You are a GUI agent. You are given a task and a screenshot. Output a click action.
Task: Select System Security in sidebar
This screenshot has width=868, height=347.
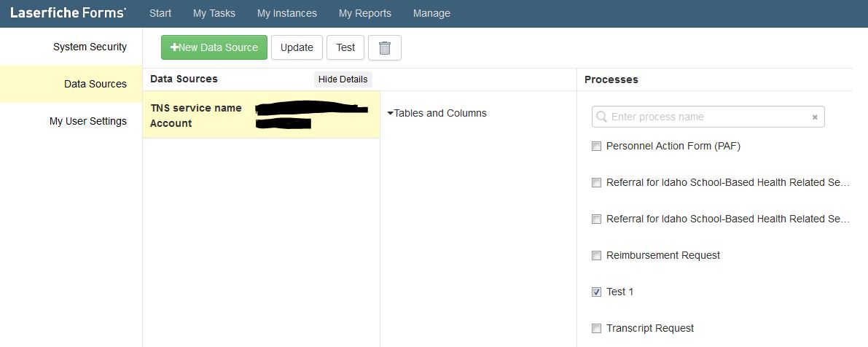(x=71, y=47)
